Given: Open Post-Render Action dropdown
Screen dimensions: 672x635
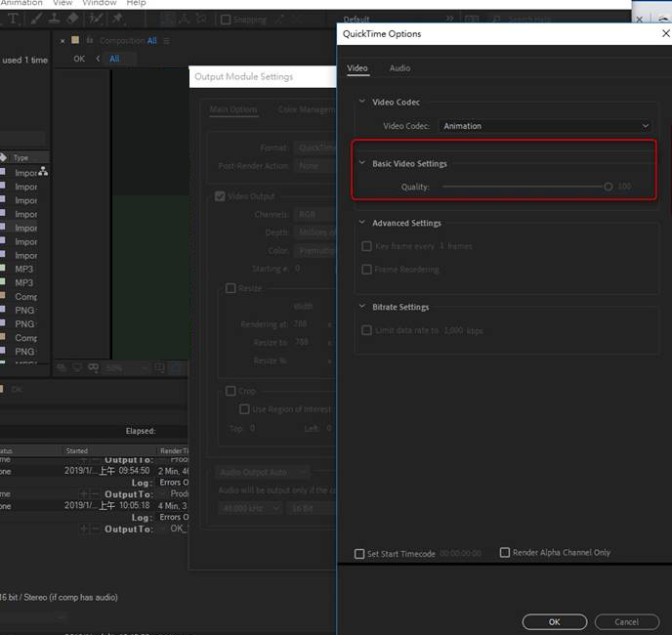Looking at the screenshot, I should (315, 166).
